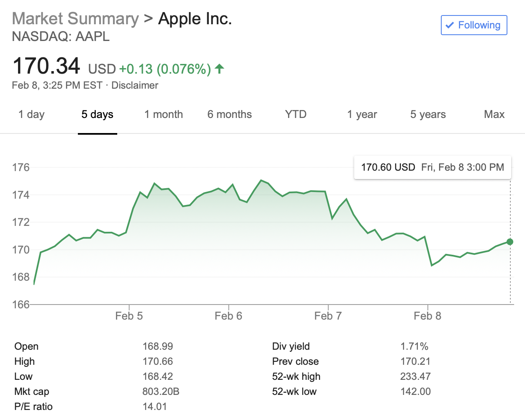525x420 pixels.
Task: Switch to the 1 day tab
Action: click(31, 114)
